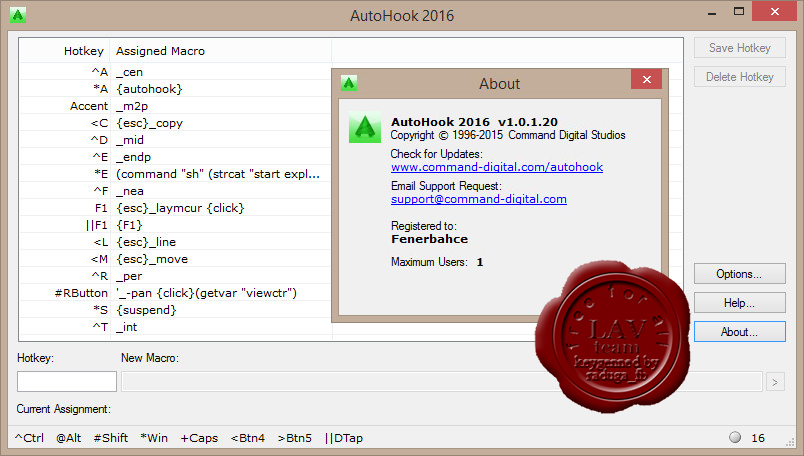The height and width of the screenshot is (456, 804).
Task: Open the www.command-digital.com/autohook link
Action: (497, 167)
